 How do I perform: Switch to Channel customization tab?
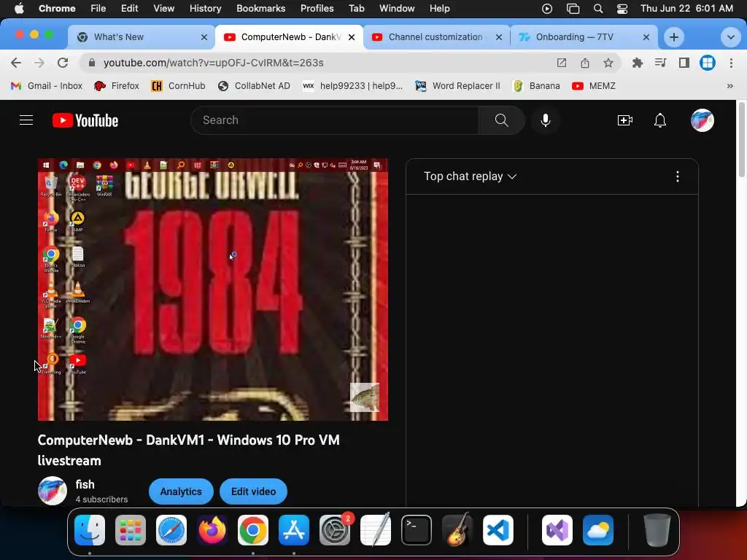[x=436, y=37]
